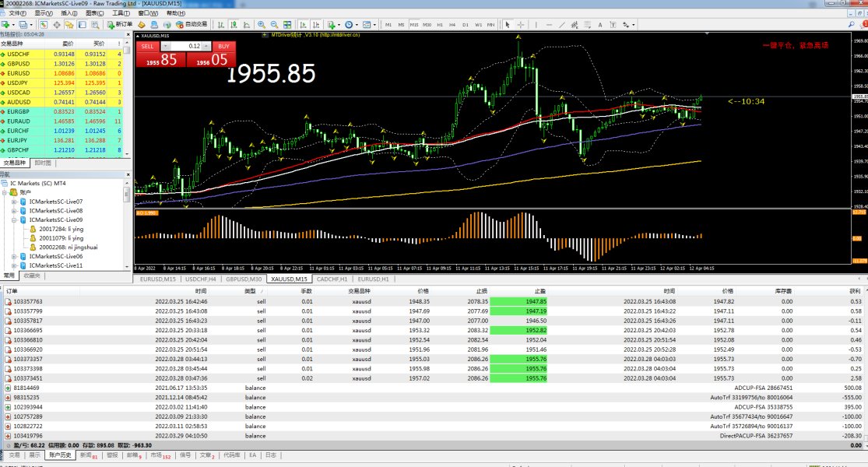This screenshot has width=868, height=467.
Task: Click the search magnifier icon at top right
Action: coord(852,25)
